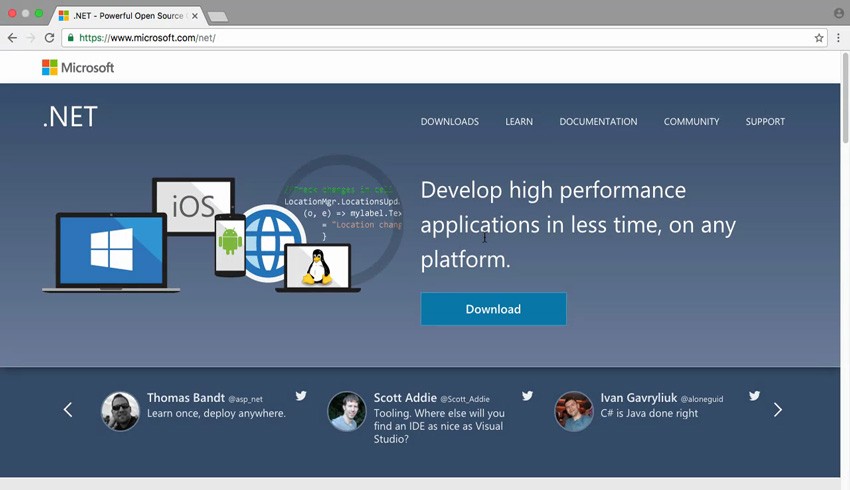Viewport: 850px width, 490px height.
Task: Click the browser forward arrow
Action: pyautogui.click(x=31, y=38)
